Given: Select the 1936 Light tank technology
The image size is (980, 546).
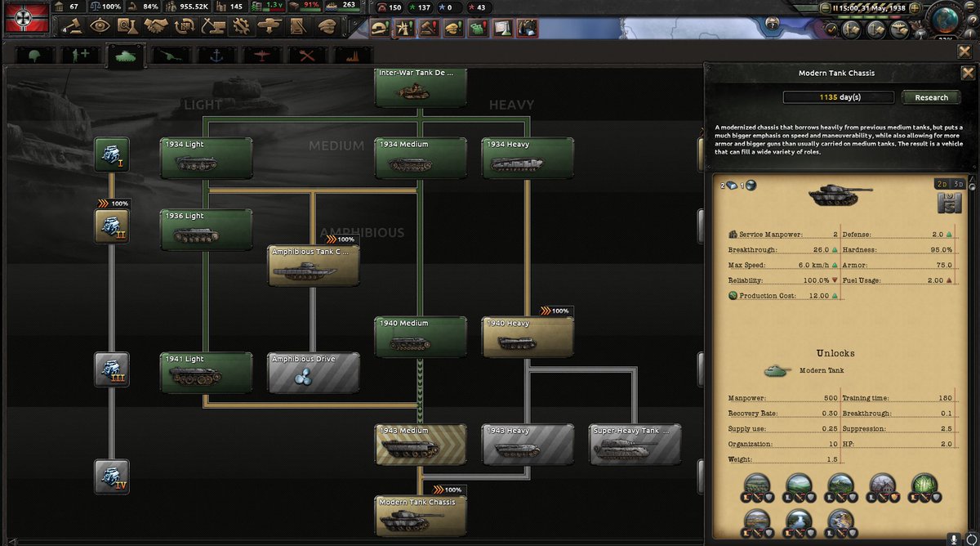Looking at the screenshot, I should tap(207, 230).
